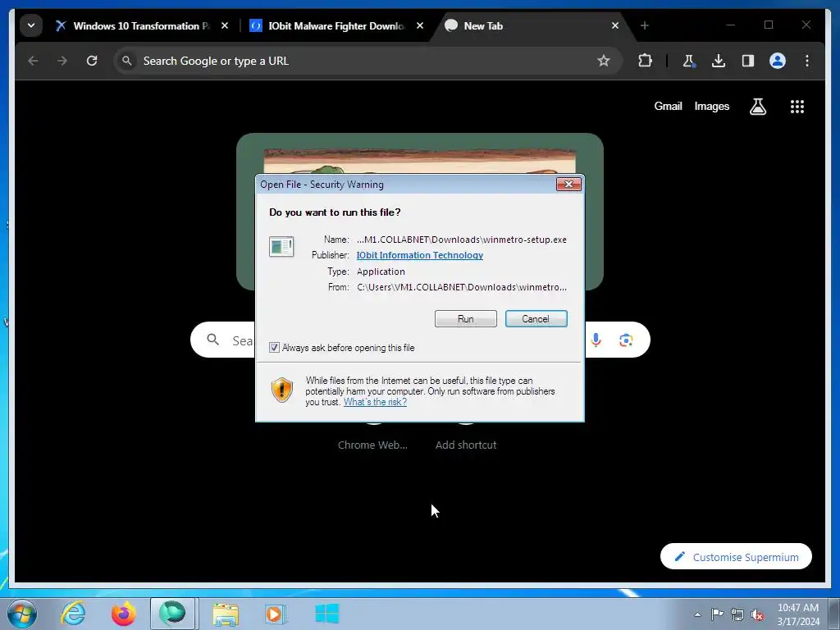The image size is (840, 630).
Task: Open the network tray icon
Action: point(737,614)
